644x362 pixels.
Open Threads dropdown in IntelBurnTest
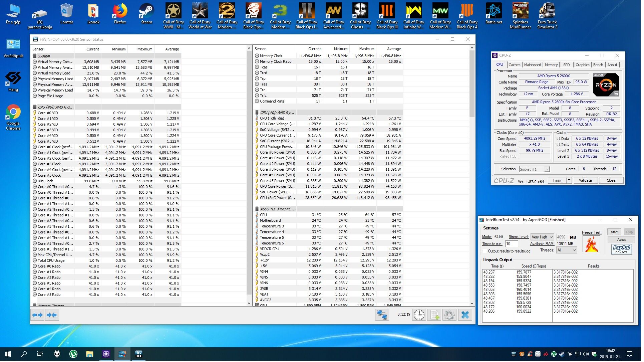(570, 251)
